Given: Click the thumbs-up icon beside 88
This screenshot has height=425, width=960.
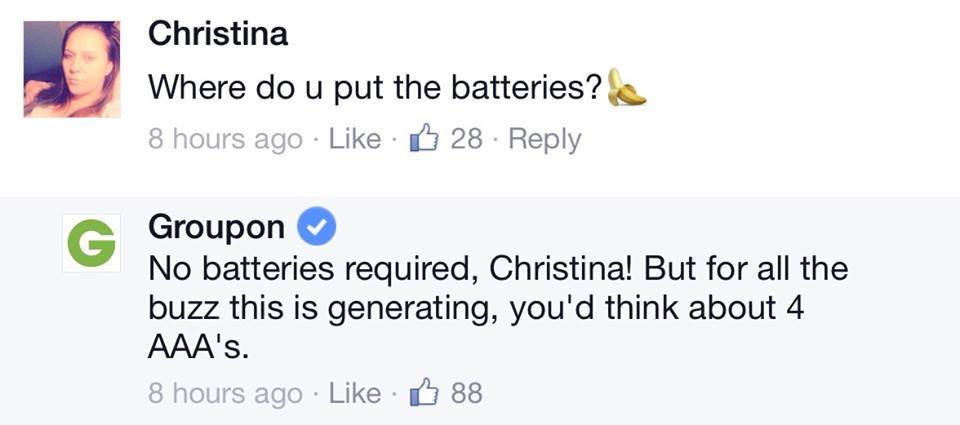Looking at the screenshot, I should (425, 392).
